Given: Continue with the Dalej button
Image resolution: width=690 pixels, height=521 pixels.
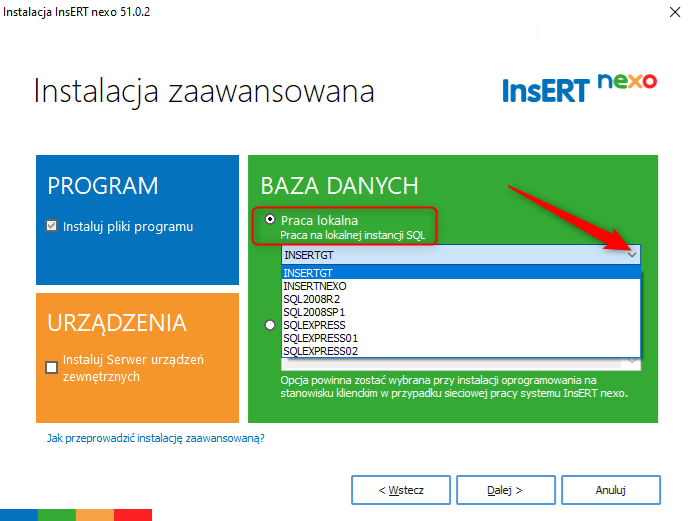Looking at the screenshot, I should (x=506, y=490).
